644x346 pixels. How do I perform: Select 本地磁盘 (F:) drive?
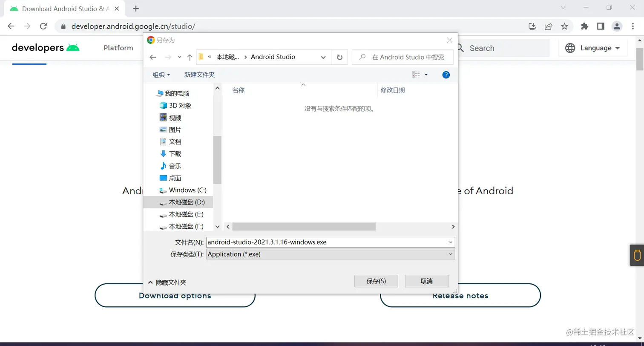(x=182, y=226)
